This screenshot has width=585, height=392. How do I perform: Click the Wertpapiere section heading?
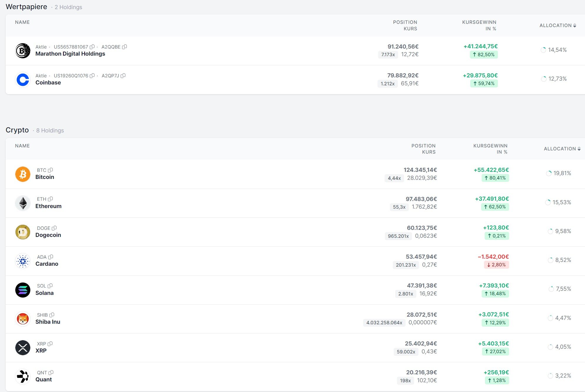point(26,7)
